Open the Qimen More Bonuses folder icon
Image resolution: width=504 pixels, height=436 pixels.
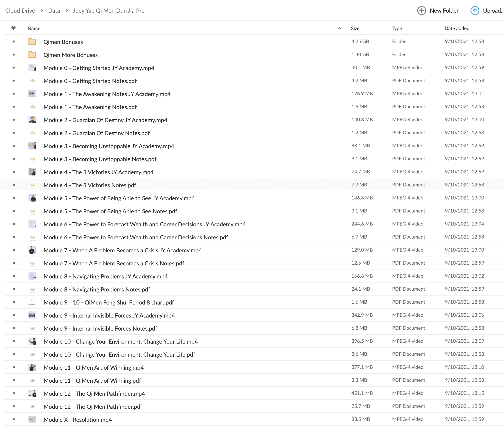coord(32,55)
